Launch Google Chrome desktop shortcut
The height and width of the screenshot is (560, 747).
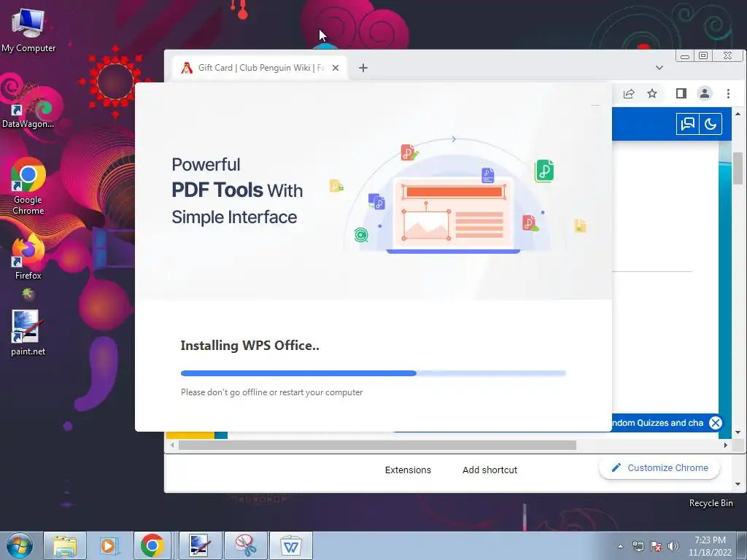pos(28,186)
